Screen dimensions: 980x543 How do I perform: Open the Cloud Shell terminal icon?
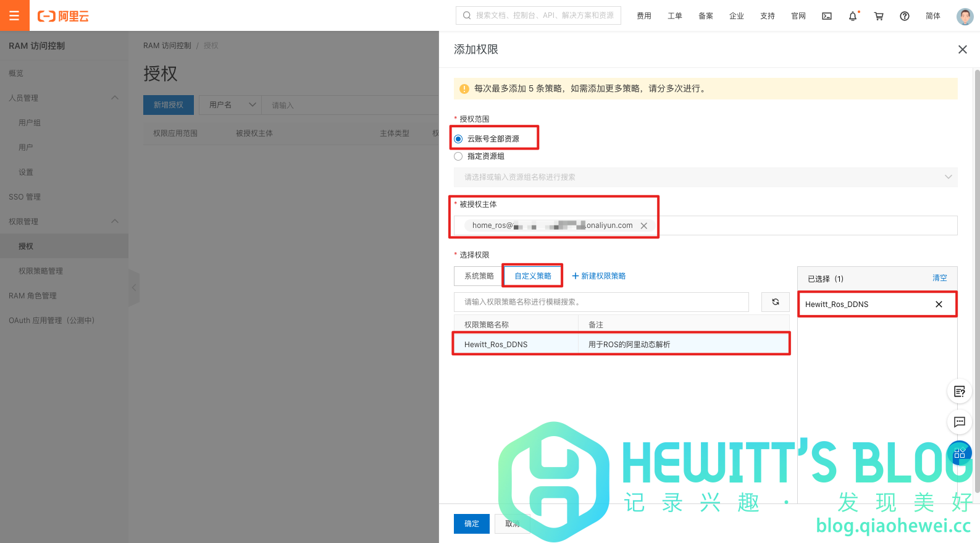coord(827,16)
